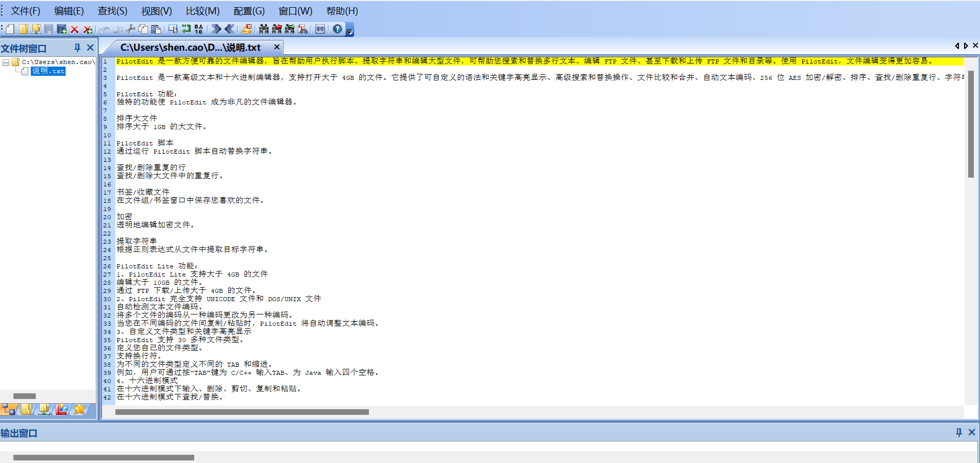Viewport: 980px width, 463px height.
Task: Click the line 'PilotEdit Lite 功能:'
Action: click(157, 266)
